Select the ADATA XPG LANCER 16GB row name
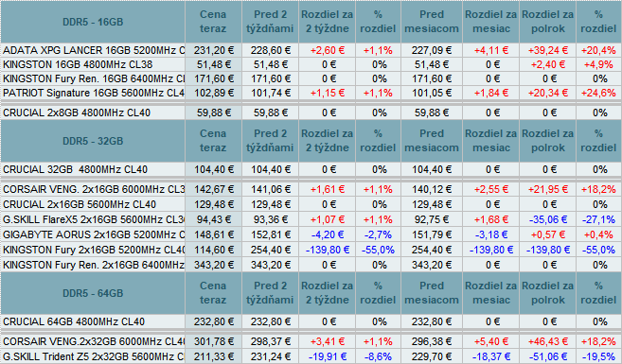Image resolution: width=622 pixels, height=364 pixels. [x=94, y=50]
